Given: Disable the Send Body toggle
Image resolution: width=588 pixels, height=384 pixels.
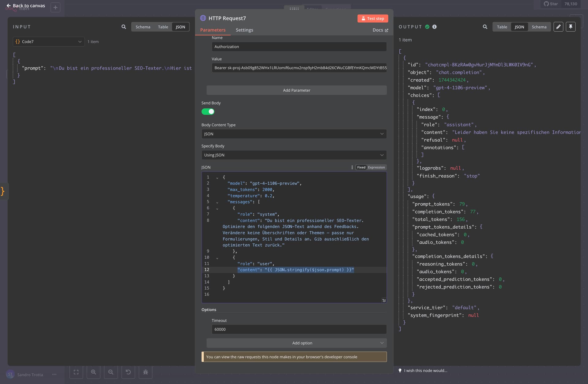Looking at the screenshot, I should pyautogui.click(x=208, y=112).
